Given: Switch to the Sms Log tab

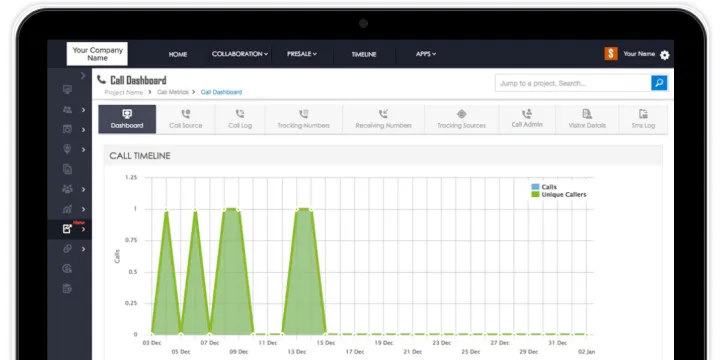Looking at the screenshot, I should pyautogui.click(x=643, y=119).
